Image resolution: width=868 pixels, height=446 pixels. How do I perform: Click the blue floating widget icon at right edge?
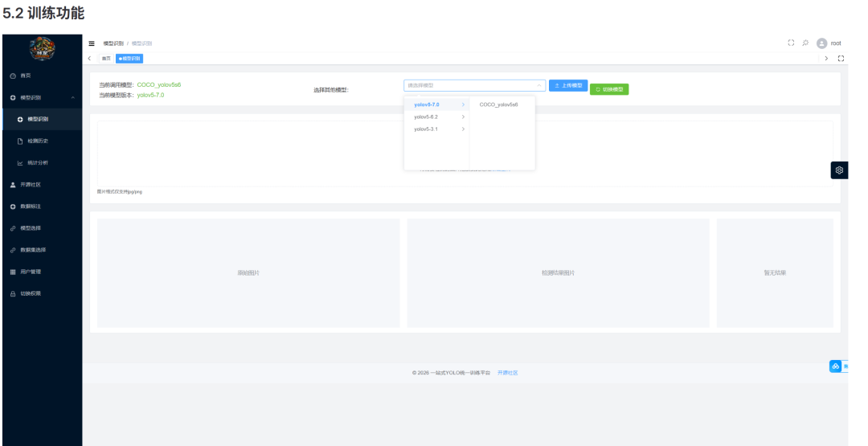tap(835, 366)
